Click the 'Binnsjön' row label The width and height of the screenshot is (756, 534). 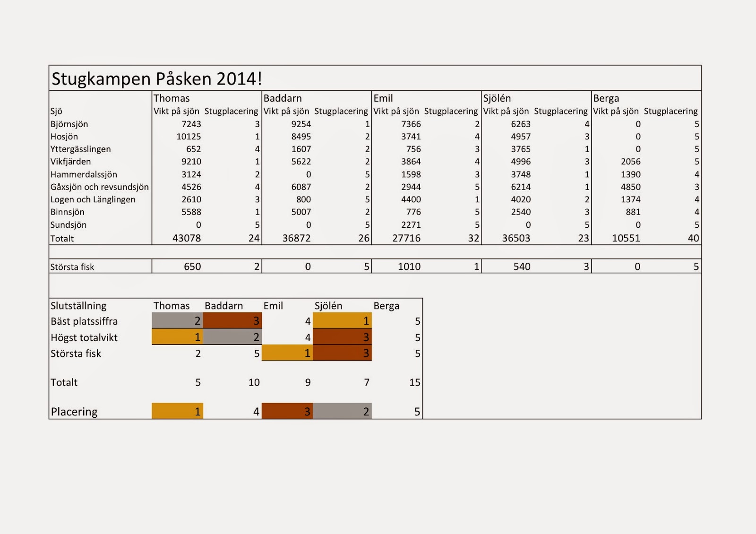[68, 212]
